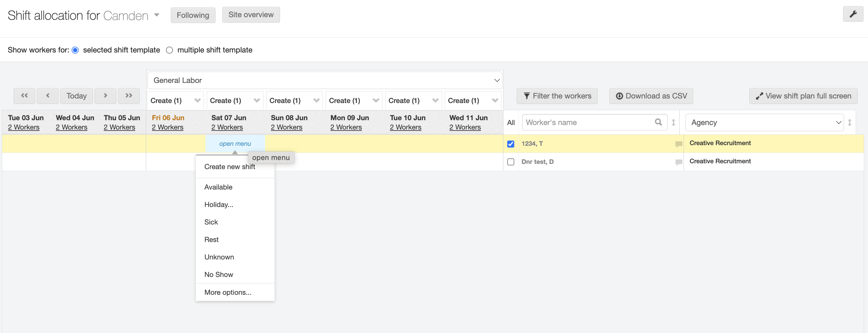Choose Holiday... from the open menu
868x333 pixels.
[218, 204]
